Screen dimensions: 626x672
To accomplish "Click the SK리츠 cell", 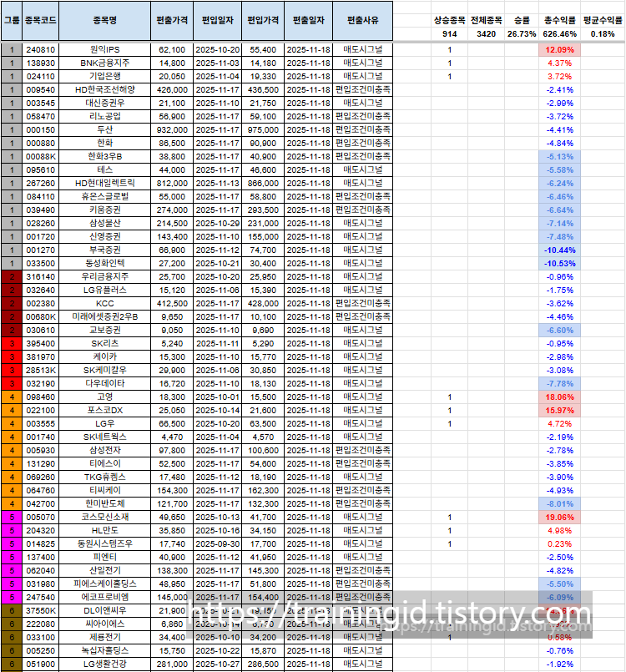I will [105, 344].
